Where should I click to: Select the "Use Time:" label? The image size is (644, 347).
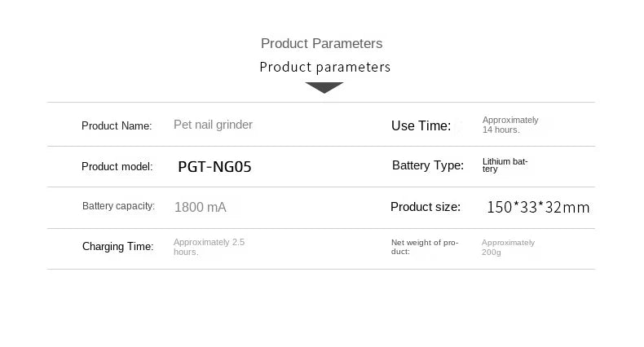[x=421, y=125]
